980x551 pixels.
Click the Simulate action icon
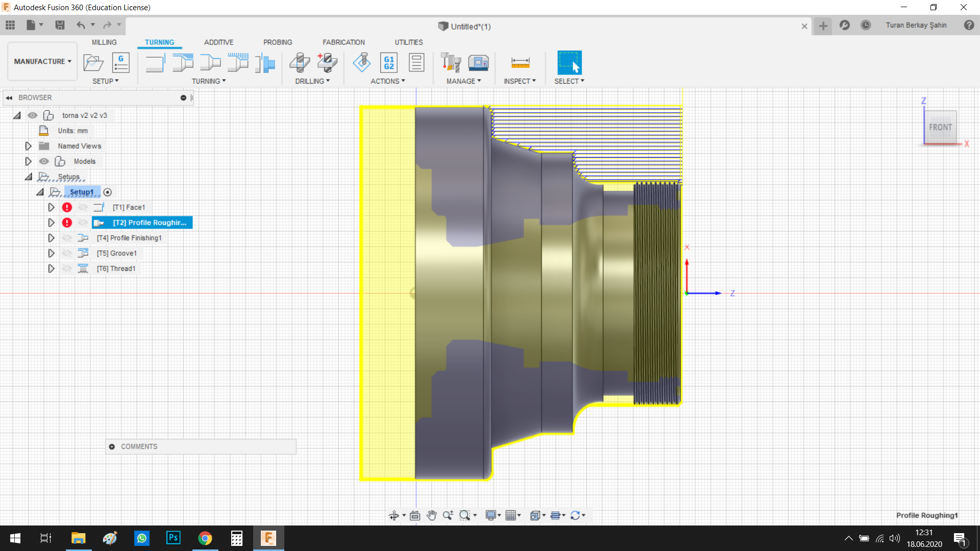tap(362, 63)
